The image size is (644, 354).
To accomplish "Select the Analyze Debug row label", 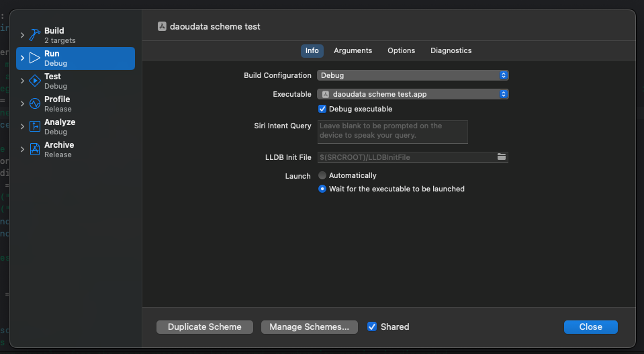I will coord(60,126).
